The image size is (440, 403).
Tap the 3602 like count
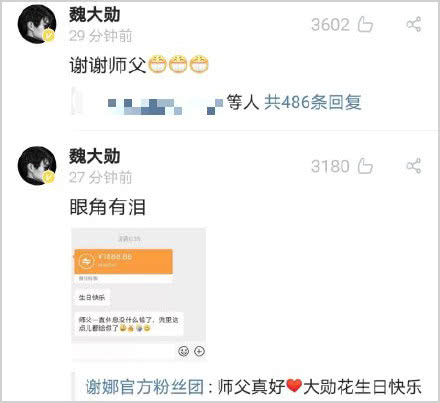coord(330,25)
